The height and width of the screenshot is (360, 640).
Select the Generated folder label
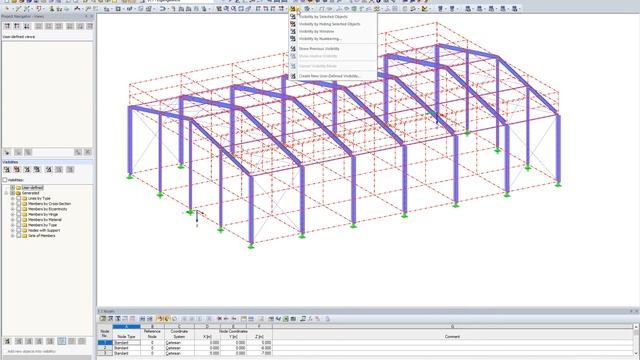pyautogui.click(x=31, y=193)
